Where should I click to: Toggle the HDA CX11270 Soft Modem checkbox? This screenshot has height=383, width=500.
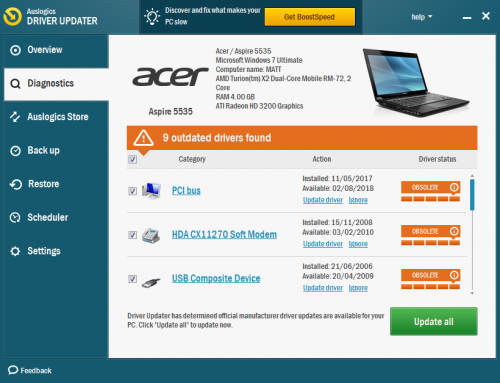click(133, 235)
